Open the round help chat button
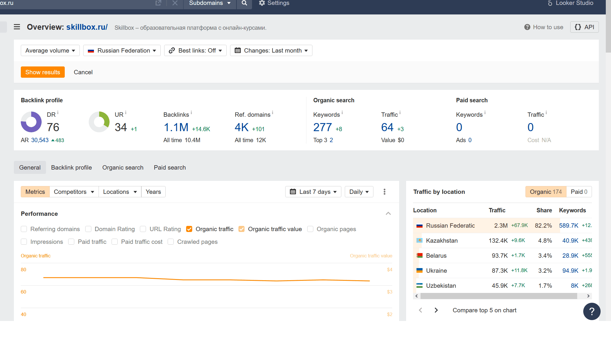 coord(592,311)
